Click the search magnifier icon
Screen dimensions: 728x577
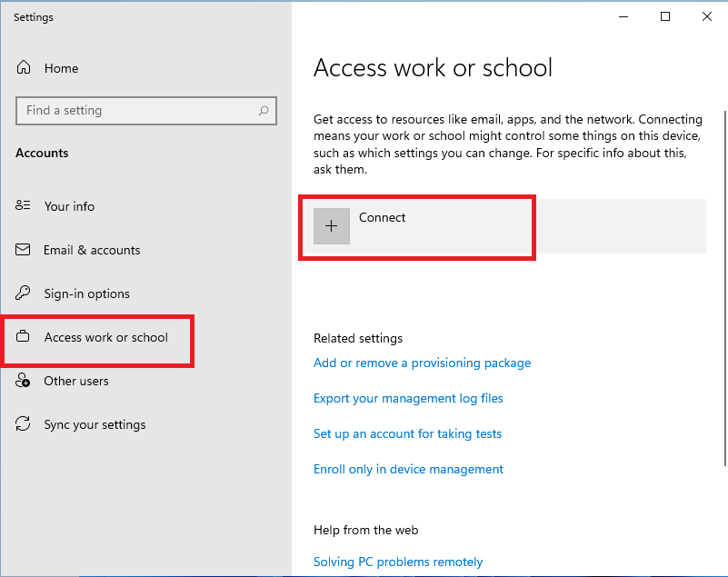coord(264,110)
